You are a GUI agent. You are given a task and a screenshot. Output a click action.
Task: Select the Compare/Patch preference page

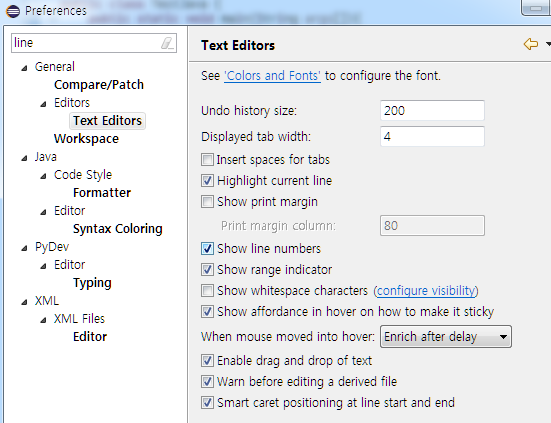coord(99,85)
